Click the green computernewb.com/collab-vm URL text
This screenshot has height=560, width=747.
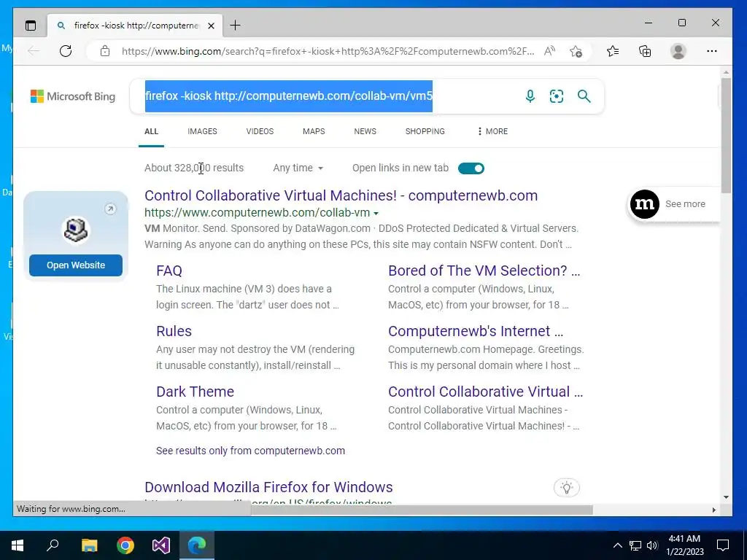click(x=258, y=213)
